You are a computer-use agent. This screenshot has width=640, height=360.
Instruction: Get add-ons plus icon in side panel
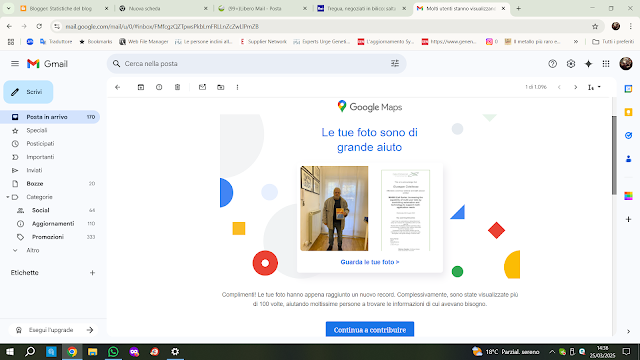(628, 220)
